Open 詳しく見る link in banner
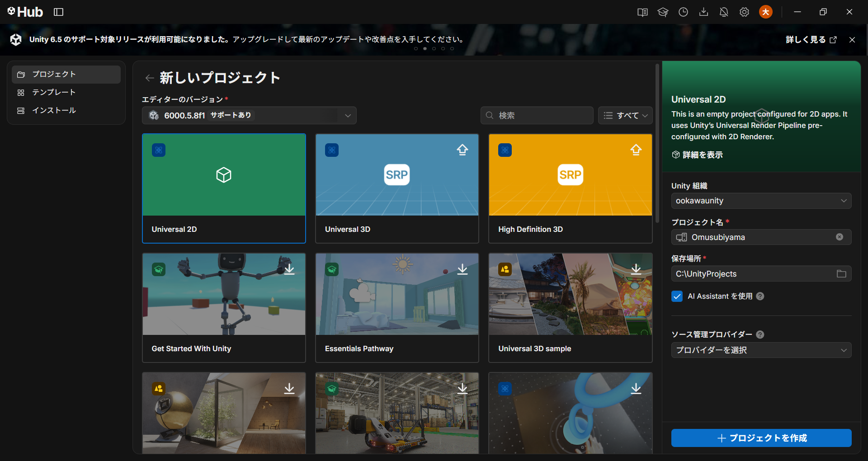868x461 pixels. [x=811, y=40]
